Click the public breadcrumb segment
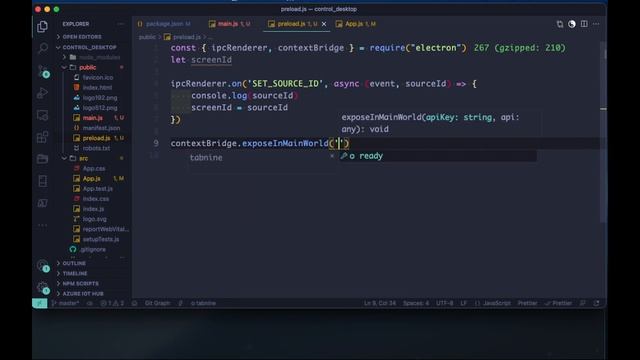This screenshot has width=640, height=360. click(x=147, y=37)
